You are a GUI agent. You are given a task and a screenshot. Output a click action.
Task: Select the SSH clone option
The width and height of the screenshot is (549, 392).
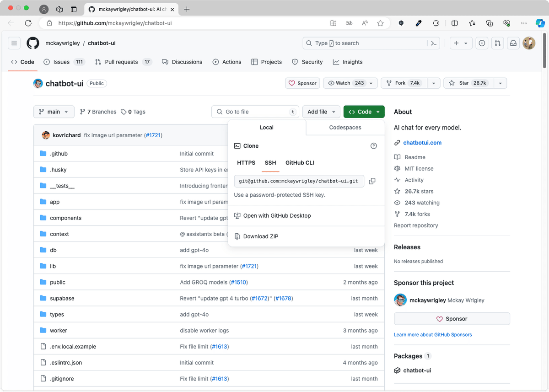click(x=270, y=163)
